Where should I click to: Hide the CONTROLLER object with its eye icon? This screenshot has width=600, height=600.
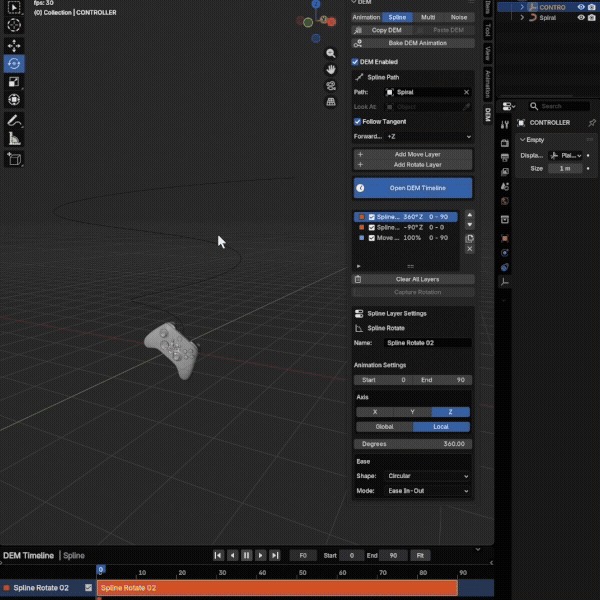pos(581,7)
